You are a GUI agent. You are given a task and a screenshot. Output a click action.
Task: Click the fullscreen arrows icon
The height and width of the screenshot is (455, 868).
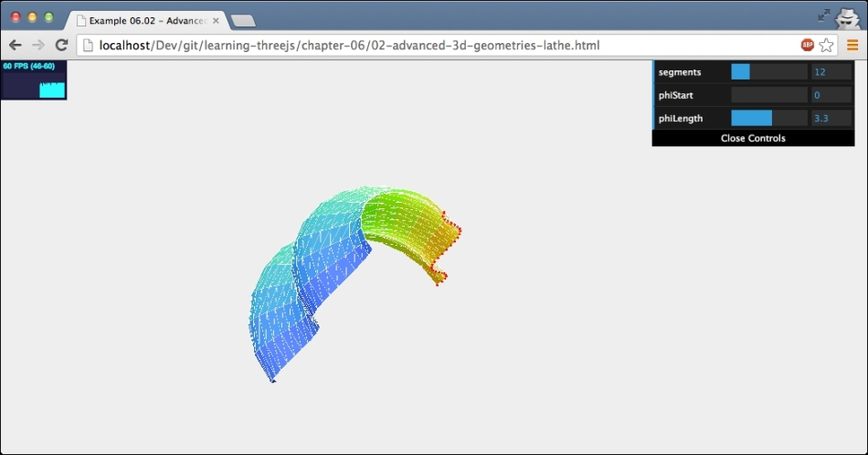click(x=824, y=16)
